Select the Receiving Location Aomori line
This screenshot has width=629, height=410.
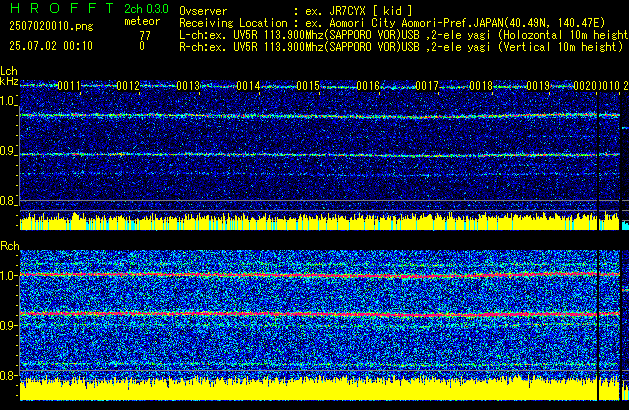pyautogui.click(x=392, y=23)
